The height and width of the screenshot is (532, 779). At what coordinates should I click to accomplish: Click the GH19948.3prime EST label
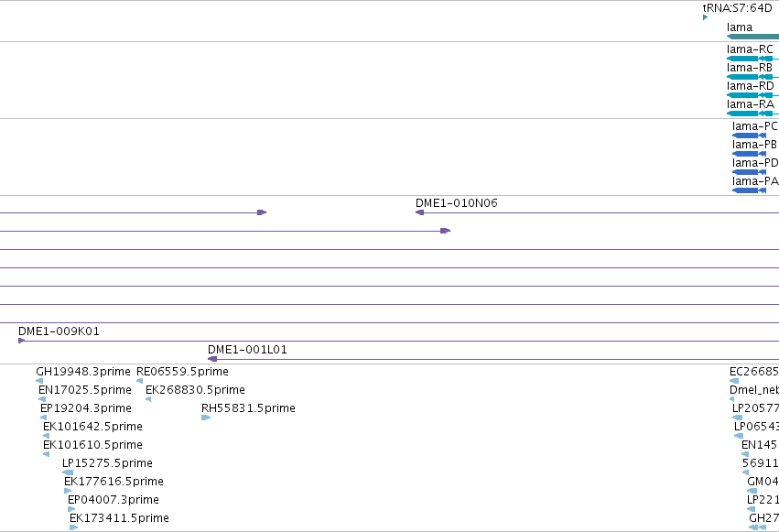83,372
